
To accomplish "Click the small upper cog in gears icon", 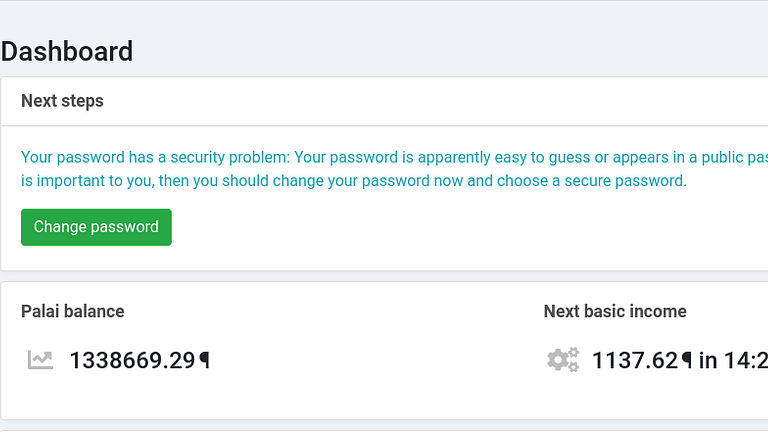I will click(574, 353).
